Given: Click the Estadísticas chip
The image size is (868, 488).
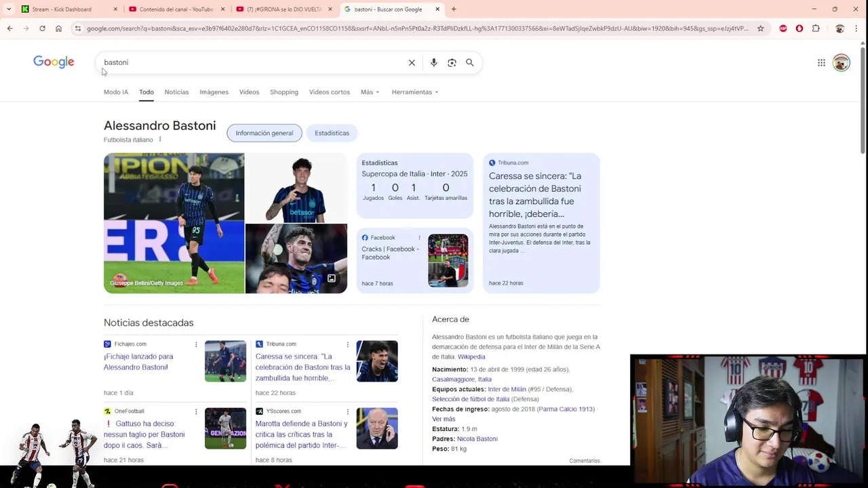Looking at the screenshot, I should click(332, 133).
